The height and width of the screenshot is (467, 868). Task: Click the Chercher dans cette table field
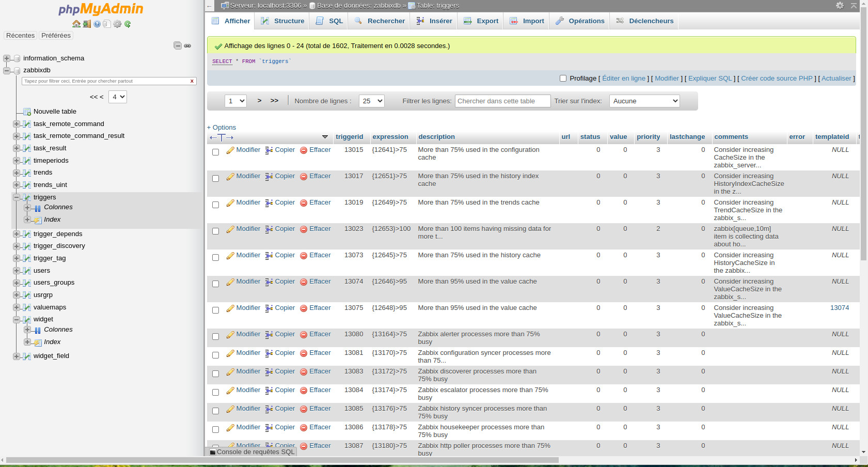tap(502, 101)
